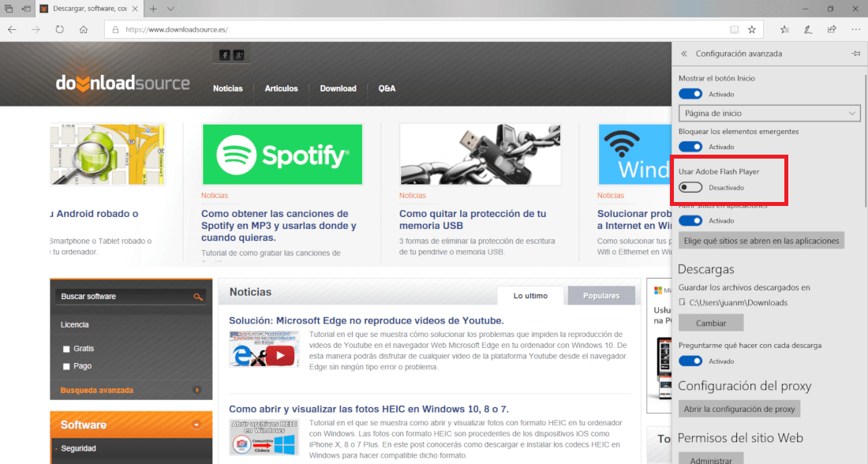Open the home page via house icon
Image resolution: width=868 pixels, height=464 pixels.
tap(84, 30)
